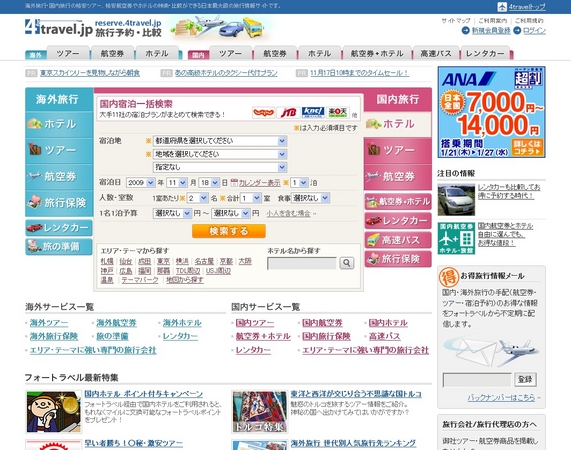Open domestic 航空券 in pink sidebar
The image size is (571, 450).
click(x=398, y=177)
